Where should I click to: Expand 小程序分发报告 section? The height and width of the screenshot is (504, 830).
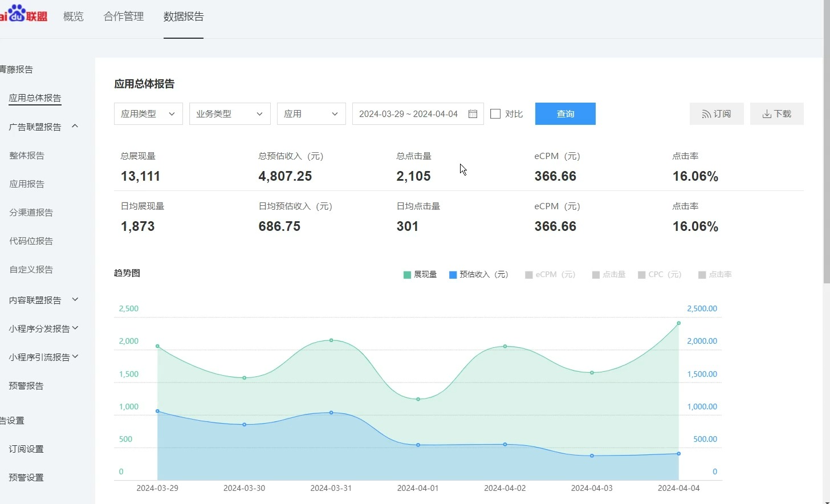tap(75, 328)
